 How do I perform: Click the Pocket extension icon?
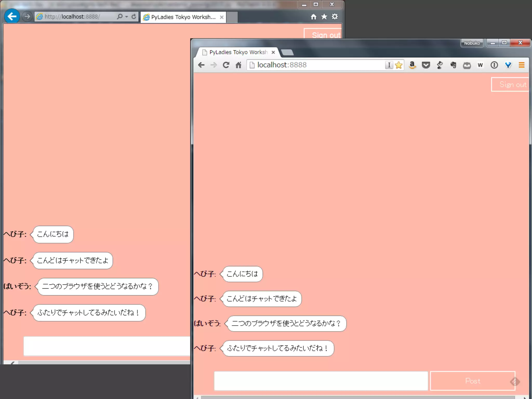pyautogui.click(x=426, y=65)
